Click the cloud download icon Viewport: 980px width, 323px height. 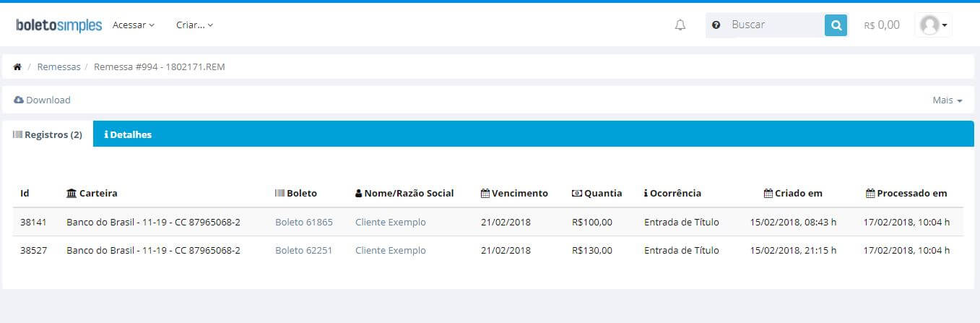19,100
